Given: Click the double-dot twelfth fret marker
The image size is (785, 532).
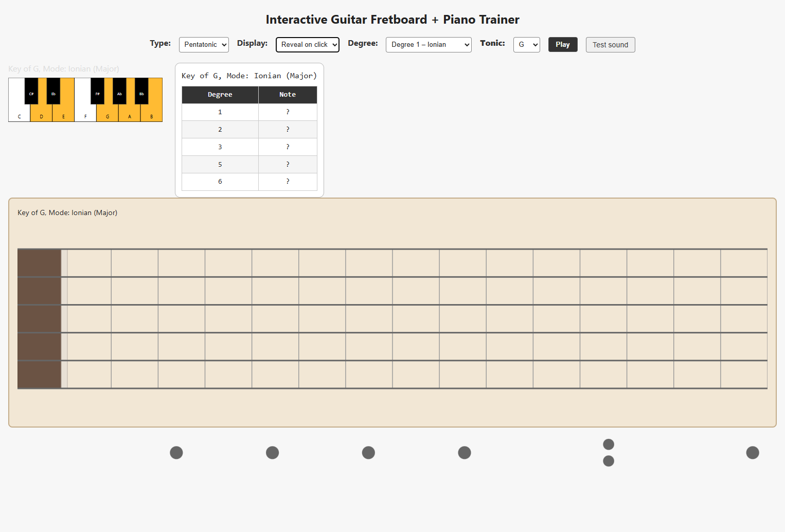Looking at the screenshot, I should [609, 453].
